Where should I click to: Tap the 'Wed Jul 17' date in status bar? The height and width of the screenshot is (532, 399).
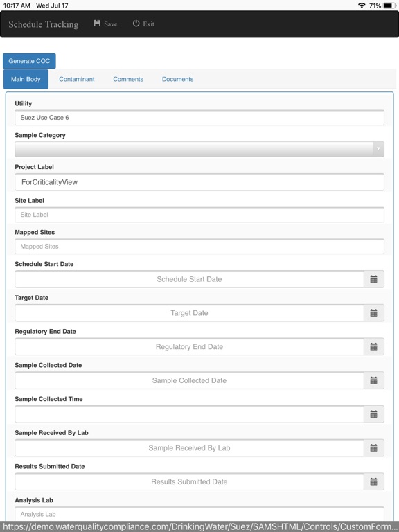coord(52,6)
